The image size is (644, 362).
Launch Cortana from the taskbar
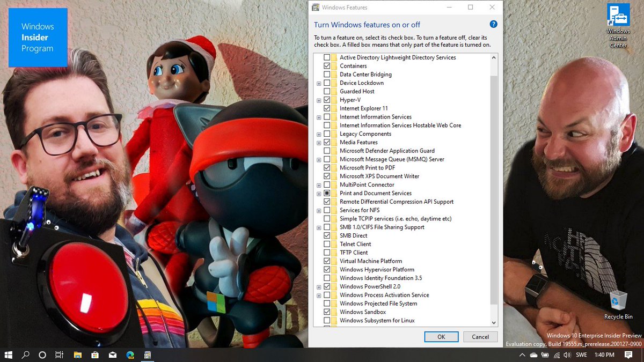coord(42,355)
